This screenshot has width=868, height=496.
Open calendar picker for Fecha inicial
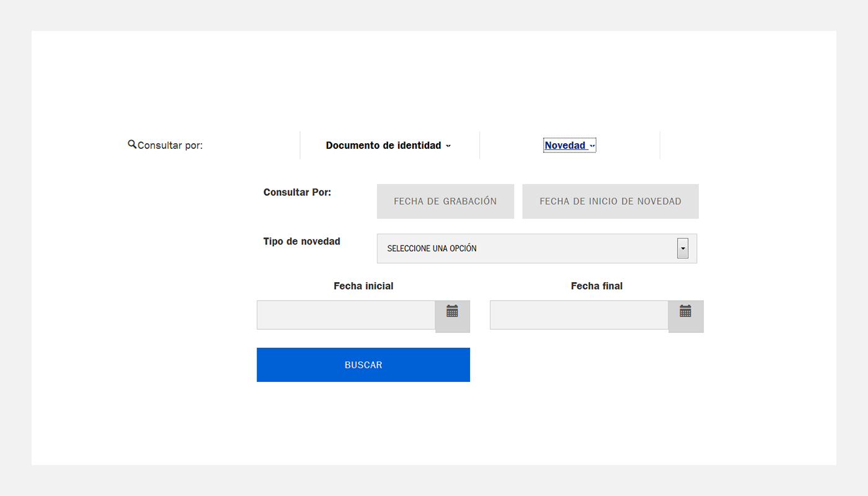(453, 316)
